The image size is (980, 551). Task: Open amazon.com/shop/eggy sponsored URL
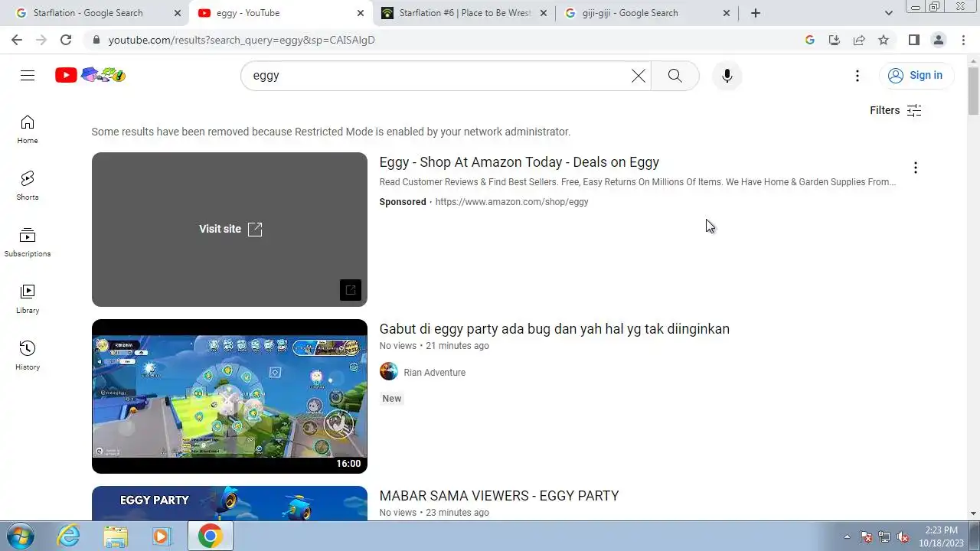click(x=511, y=202)
